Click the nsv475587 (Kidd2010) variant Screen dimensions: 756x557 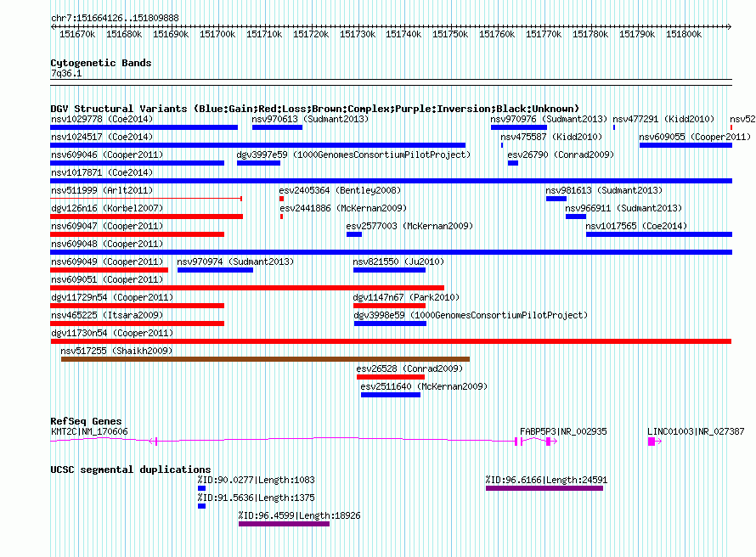[551, 137]
